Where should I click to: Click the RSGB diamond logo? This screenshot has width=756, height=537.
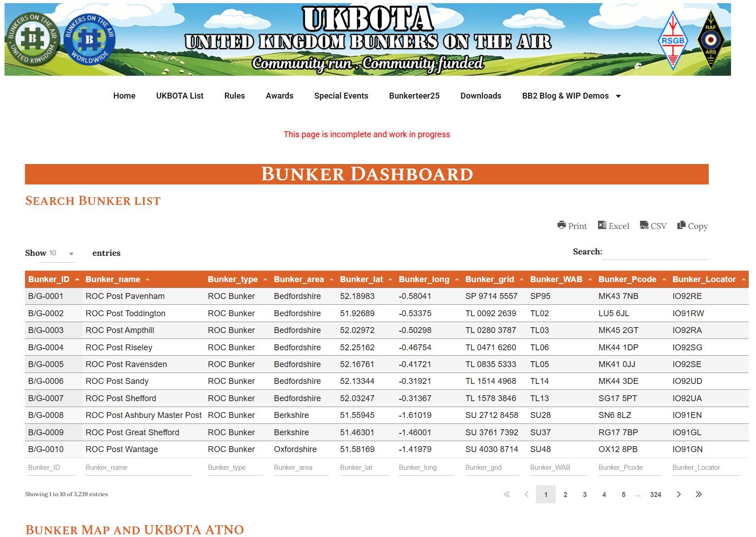pos(673,40)
